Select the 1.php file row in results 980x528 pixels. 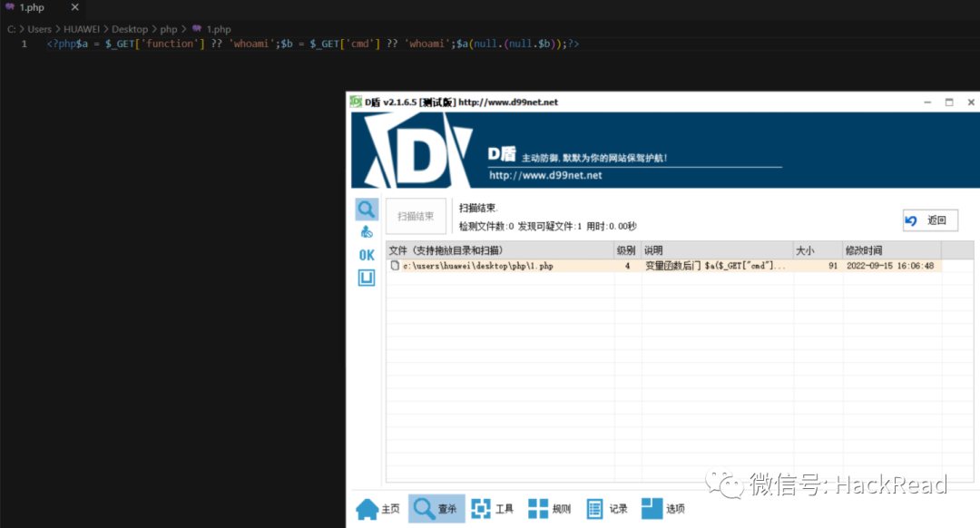click(663, 266)
